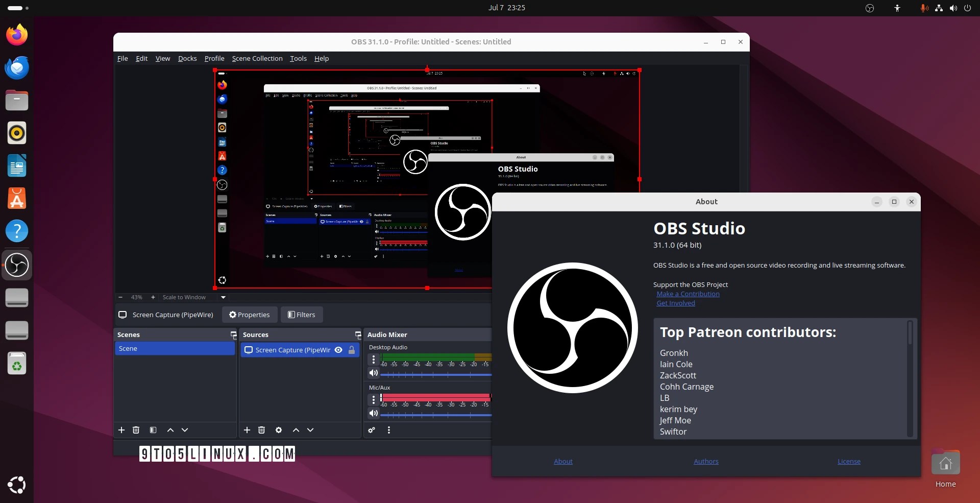
Task: Mute Mic/Aux speaker icon
Action: [x=374, y=413]
